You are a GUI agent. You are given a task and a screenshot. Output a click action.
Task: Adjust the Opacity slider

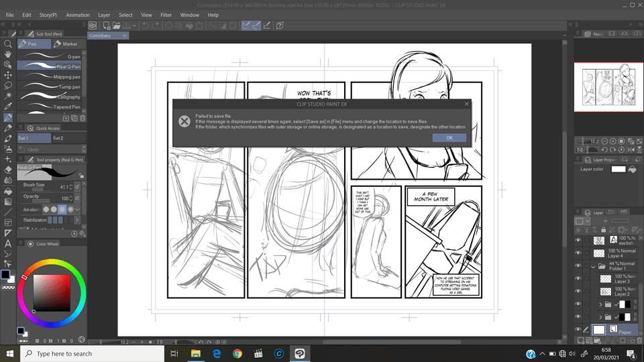coord(41,200)
